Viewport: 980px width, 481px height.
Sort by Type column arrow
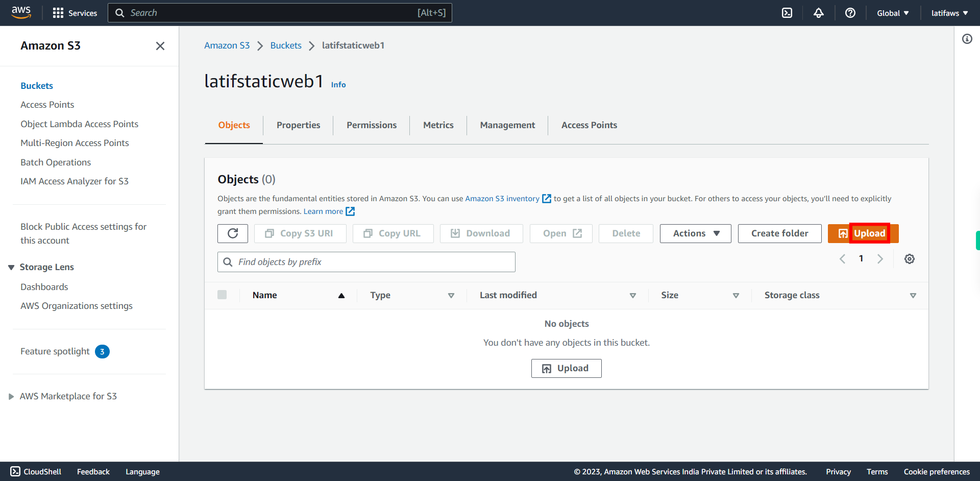pos(451,296)
